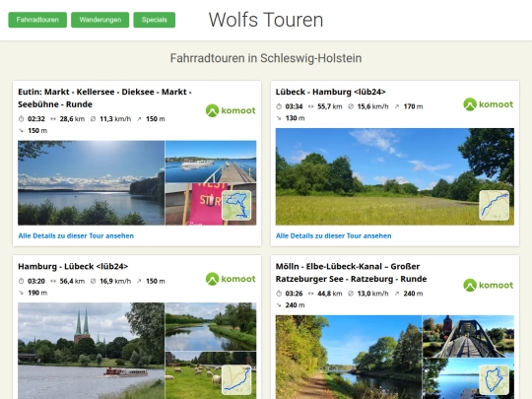Open all details link for Eutin tour
Image resolution: width=532 pixels, height=399 pixels.
pos(76,235)
